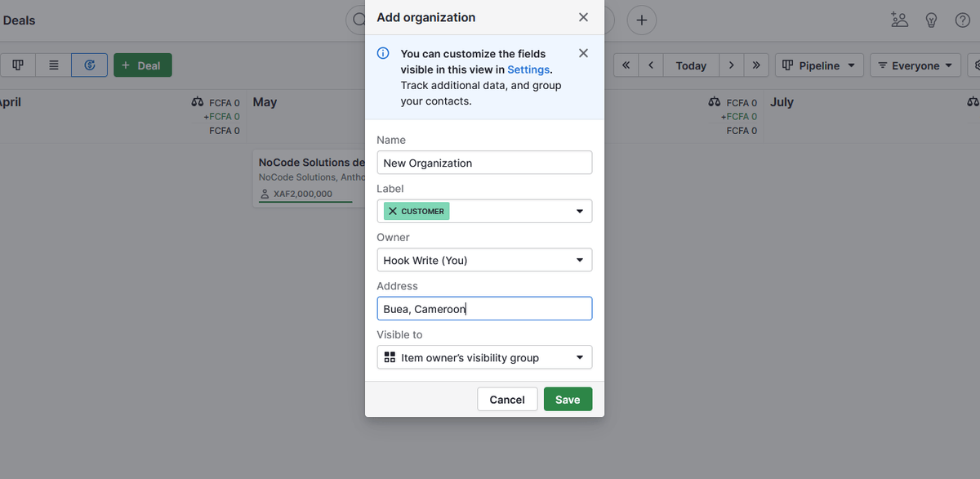980x479 pixels.
Task: Remove the CUSTOMER label tag
Action: (x=394, y=211)
